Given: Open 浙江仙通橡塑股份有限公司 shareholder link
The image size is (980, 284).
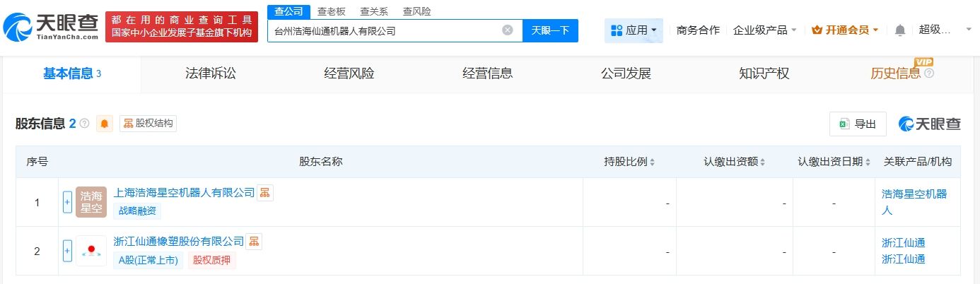Looking at the screenshot, I should (179, 242).
